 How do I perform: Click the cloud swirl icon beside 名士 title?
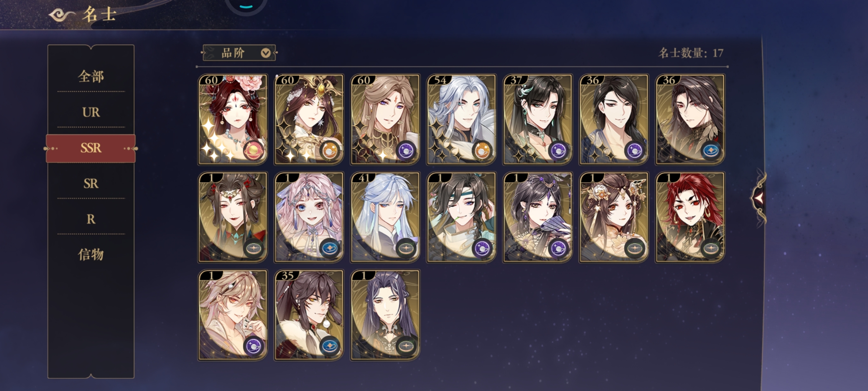click(x=61, y=15)
